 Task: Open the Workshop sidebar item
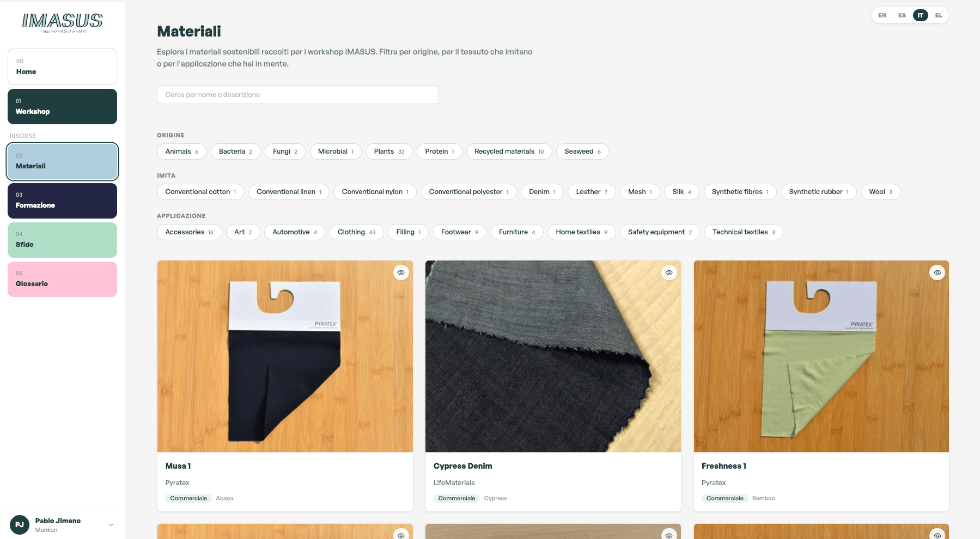(62, 106)
